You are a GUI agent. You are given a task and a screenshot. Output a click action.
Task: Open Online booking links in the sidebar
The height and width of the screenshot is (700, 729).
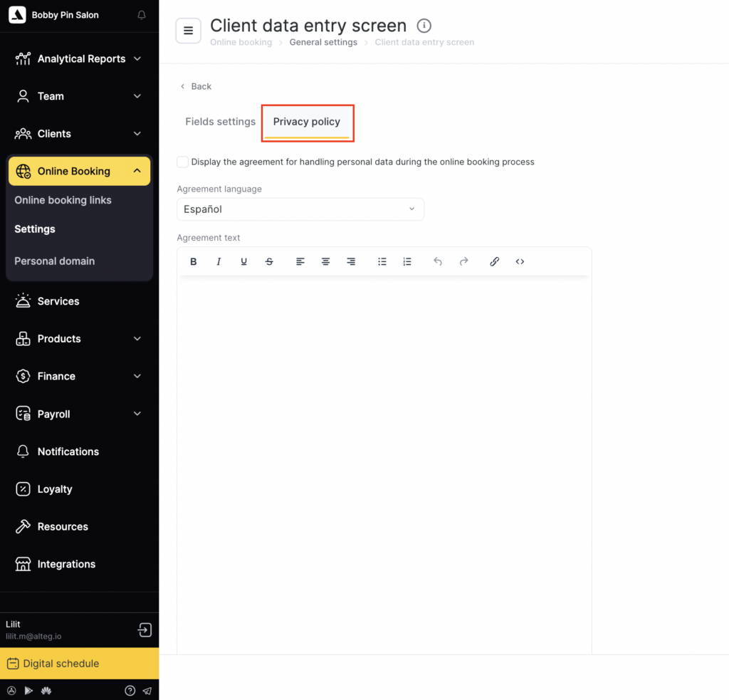[63, 200]
